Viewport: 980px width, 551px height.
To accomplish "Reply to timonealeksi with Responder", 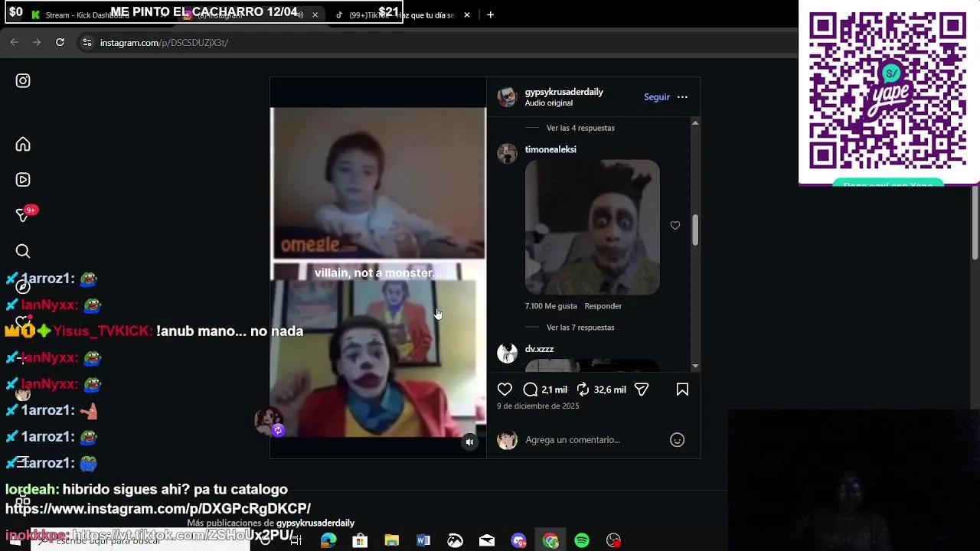I will tap(603, 306).
